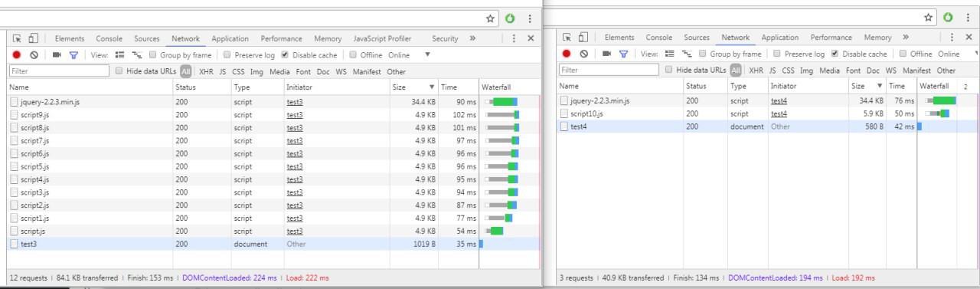Image resolution: width=980 pixels, height=289 pixels.
Task: Open JavaScript Profiler tab in left DevTools
Action: (x=382, y=38)
